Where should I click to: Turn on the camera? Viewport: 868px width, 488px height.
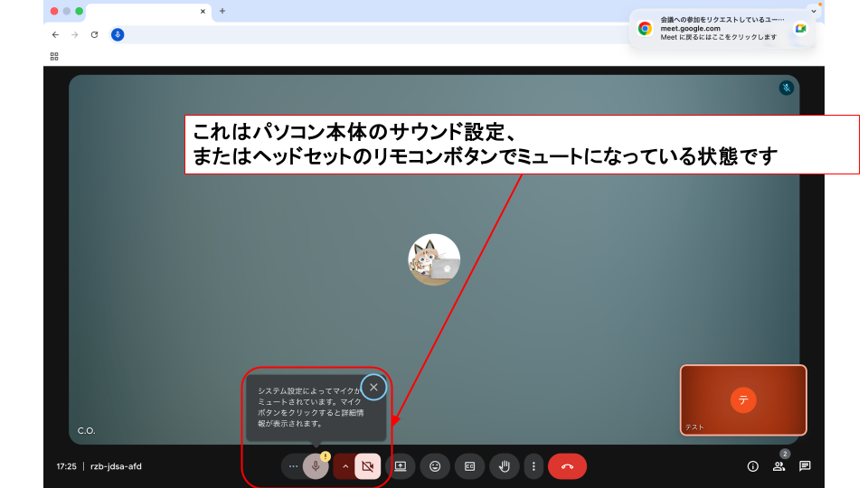coord(367,466)
